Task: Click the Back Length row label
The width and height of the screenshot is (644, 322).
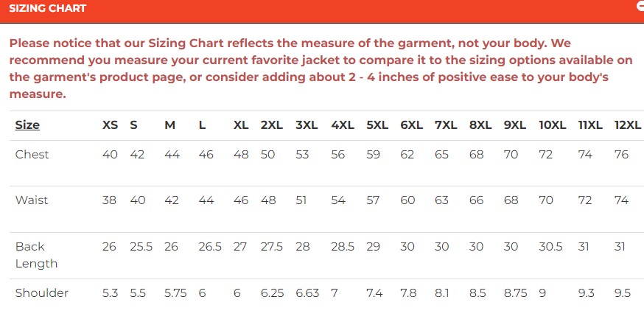Action: pos(36,255)
